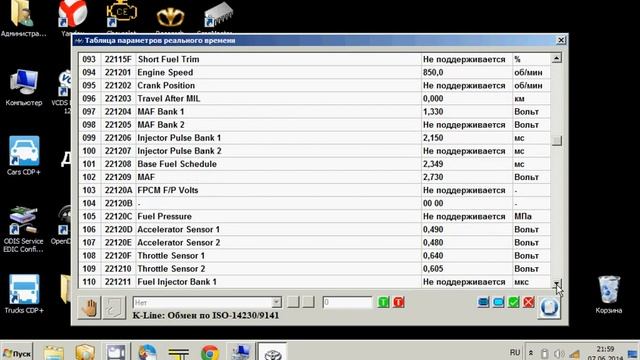
Task: Open the Корзина recycle bin
Action: pos(609,295)
